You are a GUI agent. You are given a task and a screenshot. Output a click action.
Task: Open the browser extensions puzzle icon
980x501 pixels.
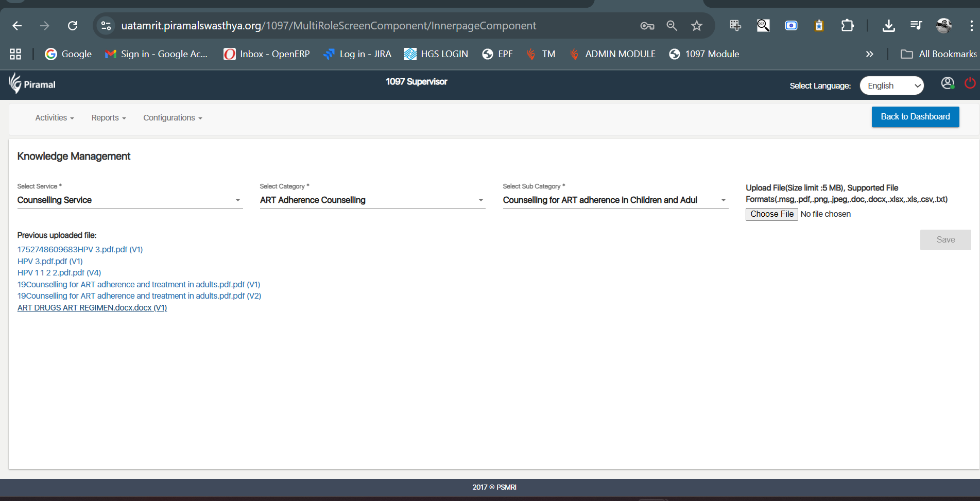pos(847,26)
